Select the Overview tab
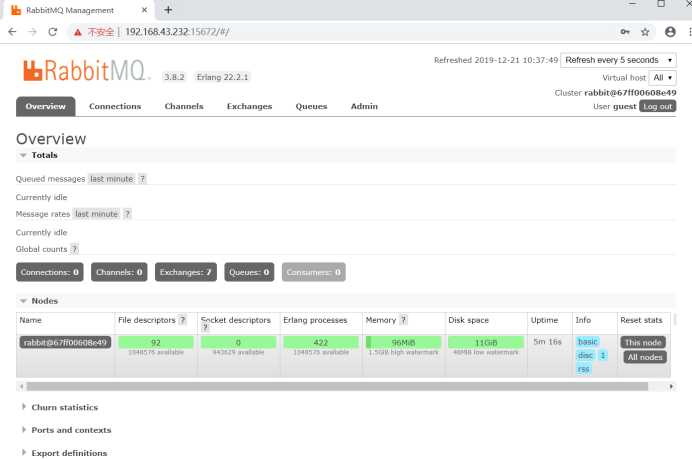The height and width of the screenshot is (459, 692). (x=45, y=106)
